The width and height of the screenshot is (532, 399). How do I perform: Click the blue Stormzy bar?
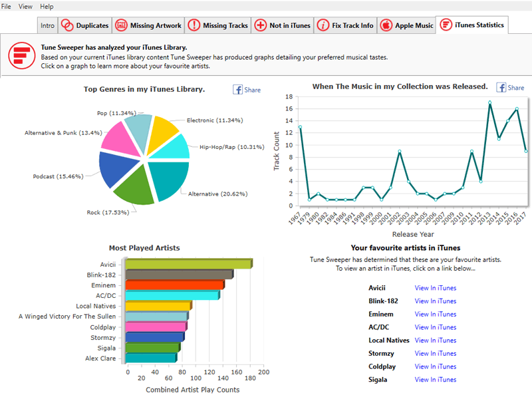tap(155, 337)
